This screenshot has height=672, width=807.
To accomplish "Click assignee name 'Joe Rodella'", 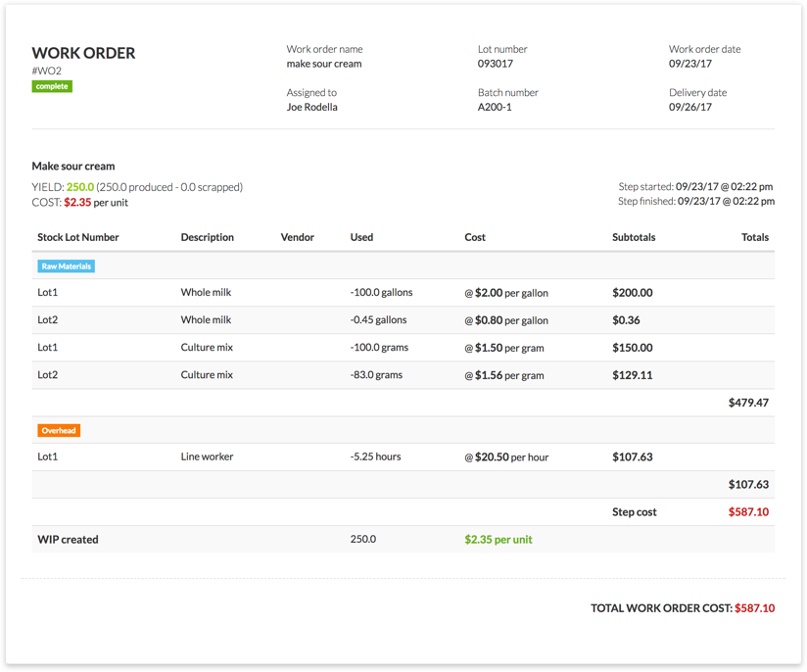I will pos(311,107).
